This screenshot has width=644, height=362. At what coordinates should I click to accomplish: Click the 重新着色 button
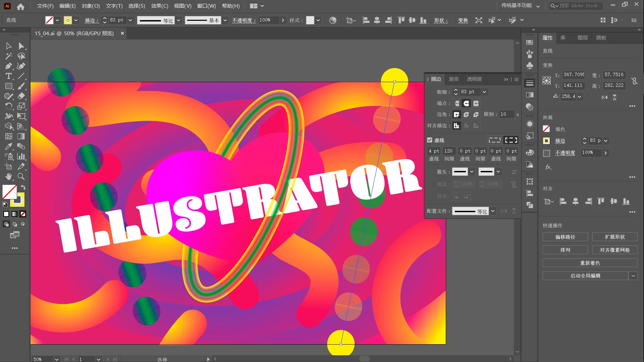tap(590, 263)
